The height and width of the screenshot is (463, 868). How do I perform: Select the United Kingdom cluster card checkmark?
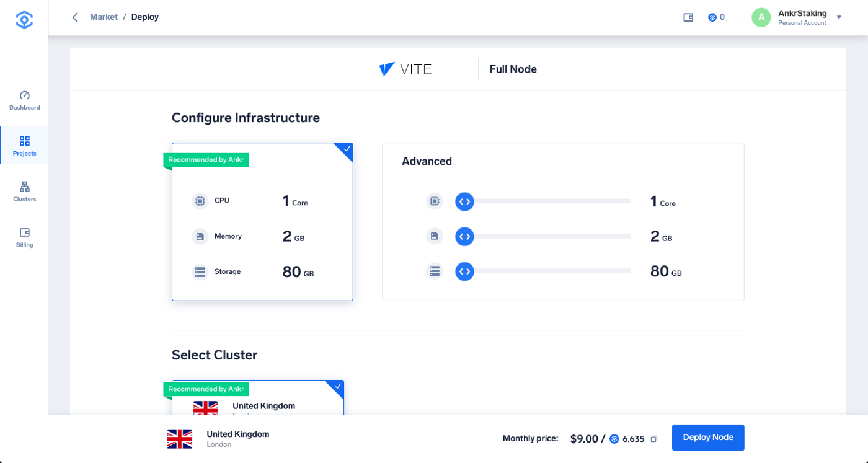coord(337,387)
